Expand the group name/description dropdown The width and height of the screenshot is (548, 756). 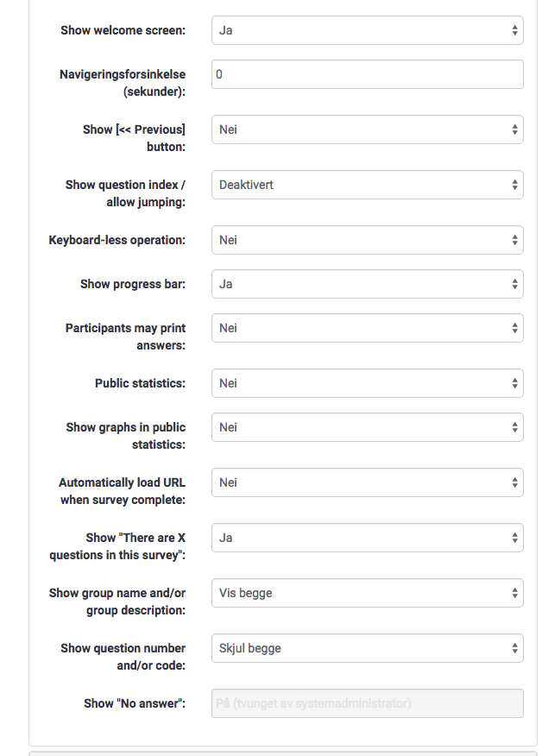(x=367, y=593)
